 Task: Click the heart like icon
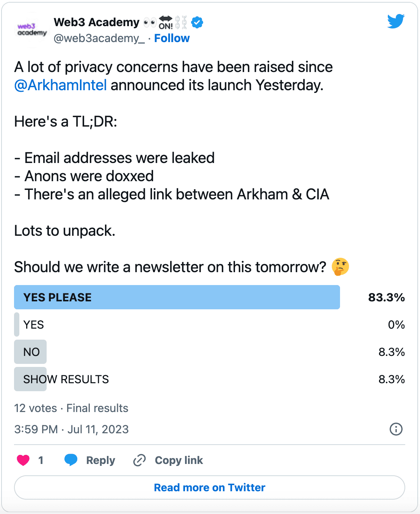pos(23,460)
